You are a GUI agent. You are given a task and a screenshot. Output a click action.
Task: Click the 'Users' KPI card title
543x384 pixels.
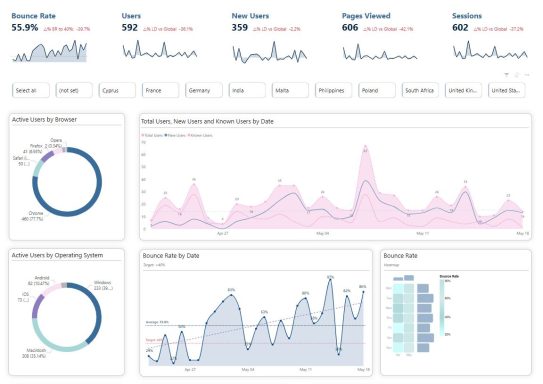click(x=131, y=16)
